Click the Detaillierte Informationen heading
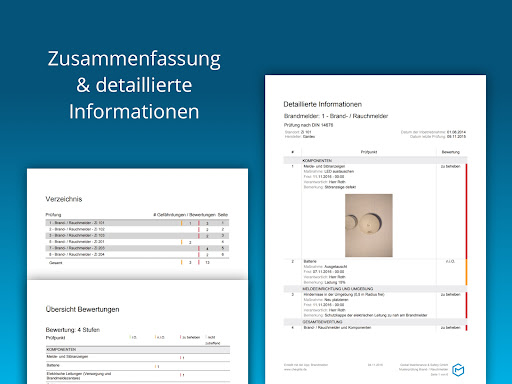 click(x=323, y=104)
